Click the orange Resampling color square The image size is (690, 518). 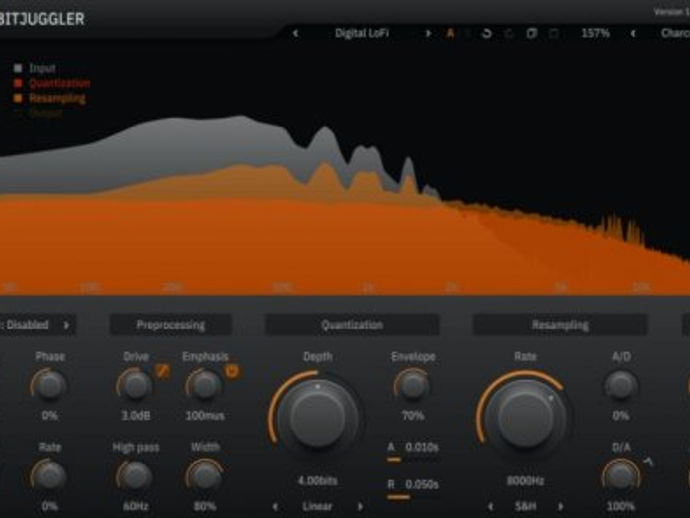click(18, 98)
